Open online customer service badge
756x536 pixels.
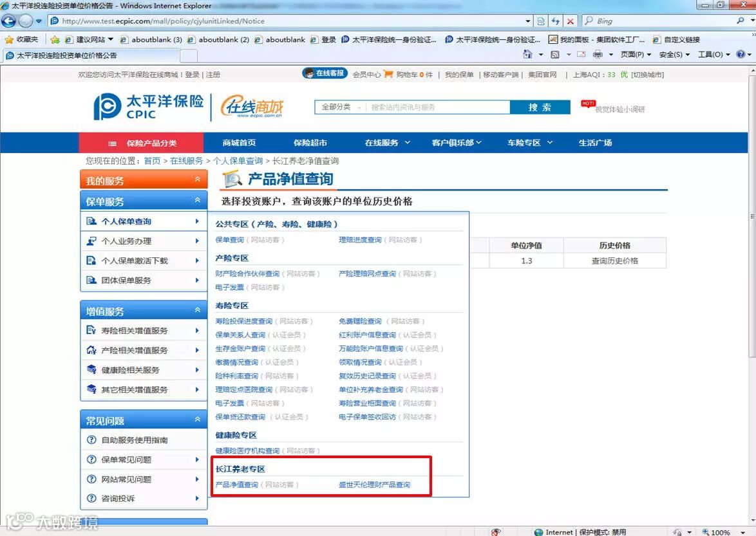[325, 73]
